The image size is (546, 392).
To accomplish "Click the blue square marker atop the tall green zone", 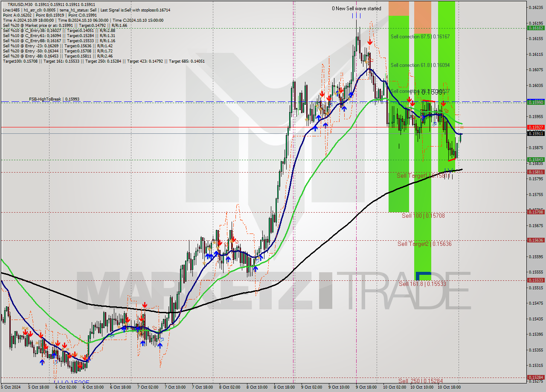I will (x=423, y=276).
